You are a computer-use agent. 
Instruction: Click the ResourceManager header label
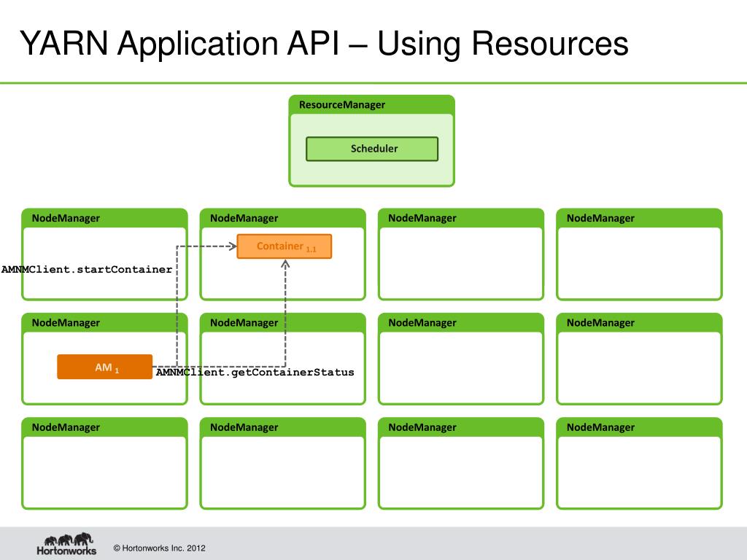[342, 105]
